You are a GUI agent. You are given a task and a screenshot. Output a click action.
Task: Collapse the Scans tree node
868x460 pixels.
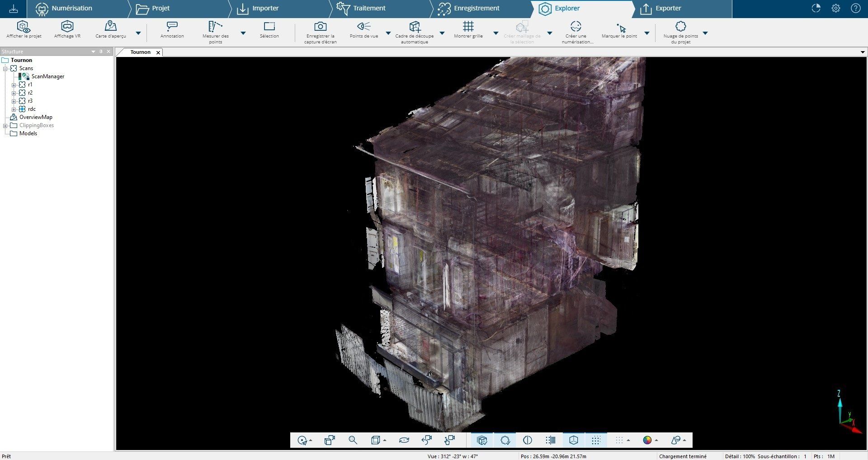(5, 69)
